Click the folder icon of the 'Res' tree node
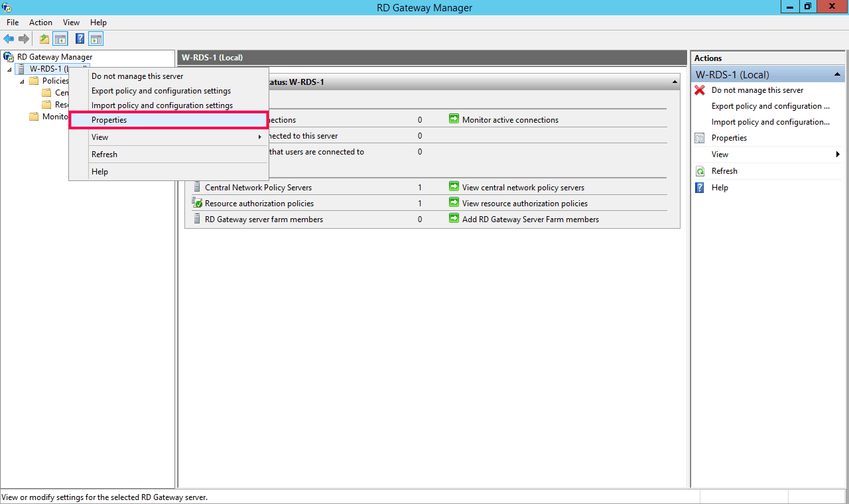 46,105
